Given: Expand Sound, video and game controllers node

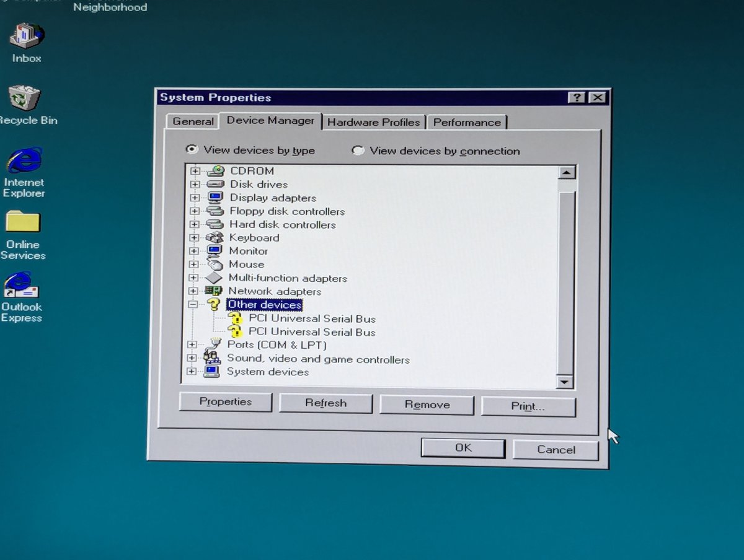Looking at the screenshot, I should click(192, 358).
